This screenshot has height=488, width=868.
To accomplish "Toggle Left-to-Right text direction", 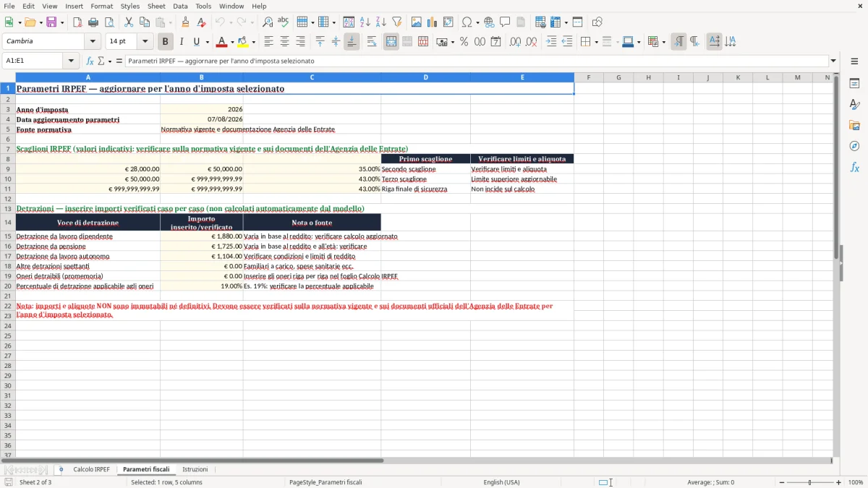I will click(x=678, y=42).
